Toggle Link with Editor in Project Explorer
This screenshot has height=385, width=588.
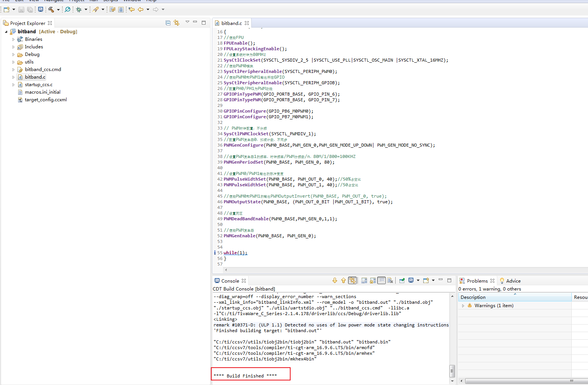tap(176, 23)
